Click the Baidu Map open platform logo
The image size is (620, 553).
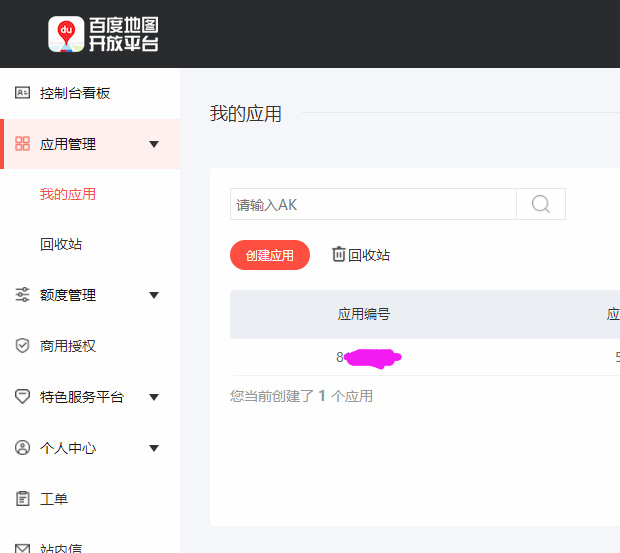pos(103,34)
